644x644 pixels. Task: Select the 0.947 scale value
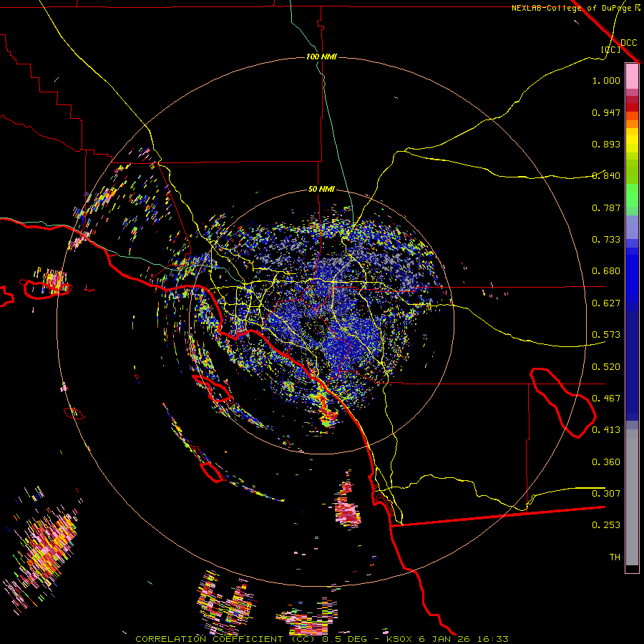click(x=606, y=112)
